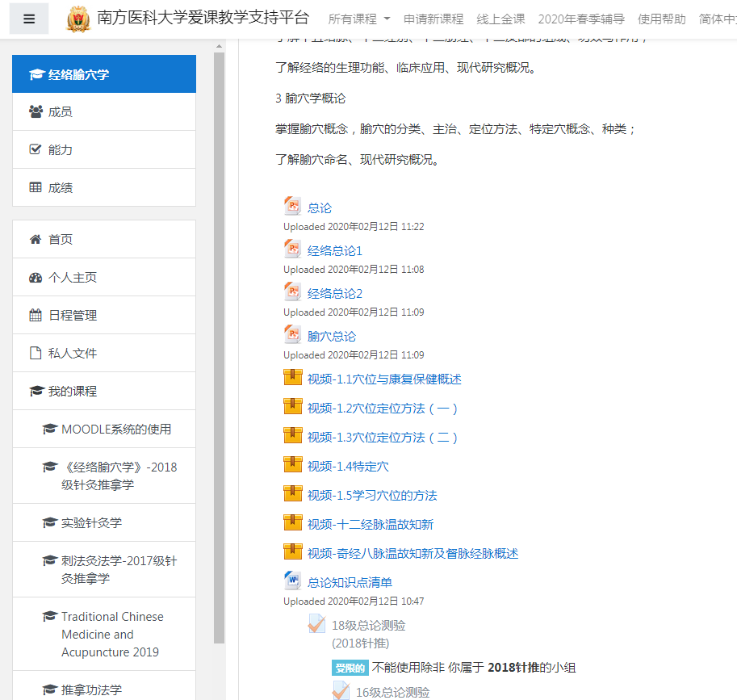Image resolution: width=737 pixels, height=700 pixels.
Task: Expand 我的课程 in the sidebar
Action: pyautogui.click(x=73, y=391)
